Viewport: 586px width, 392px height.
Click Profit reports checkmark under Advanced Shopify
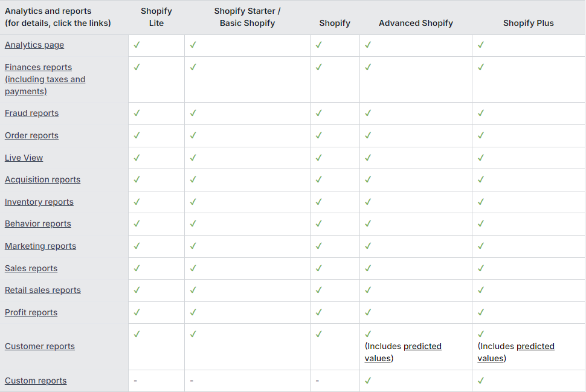click(368, 312)
